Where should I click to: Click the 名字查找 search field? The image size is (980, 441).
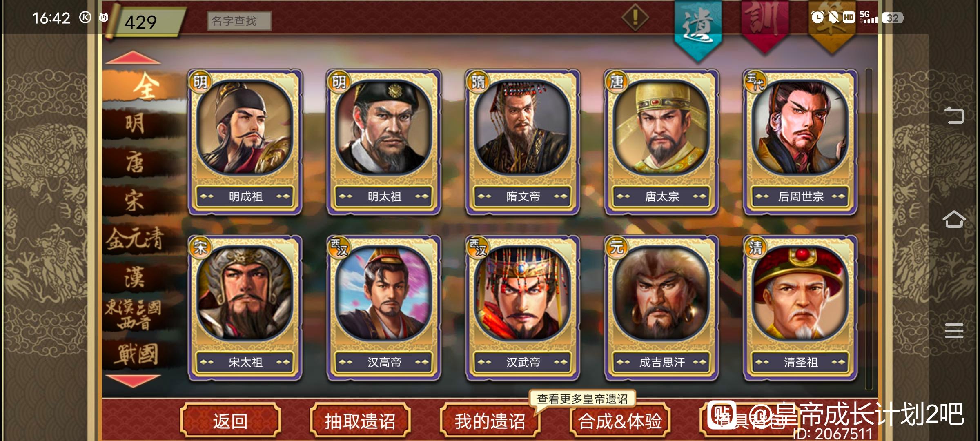point(239,20)
